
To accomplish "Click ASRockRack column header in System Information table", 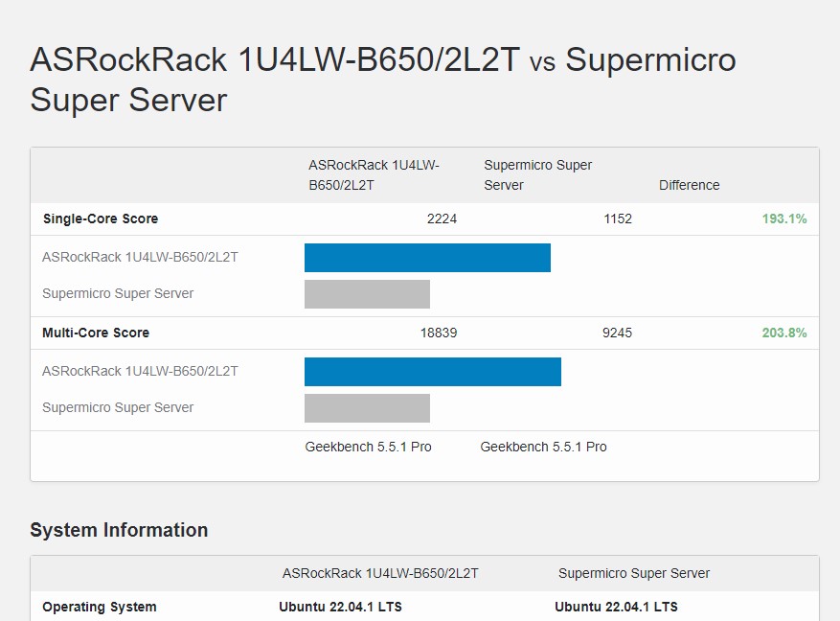I will [x=380, y=573].
